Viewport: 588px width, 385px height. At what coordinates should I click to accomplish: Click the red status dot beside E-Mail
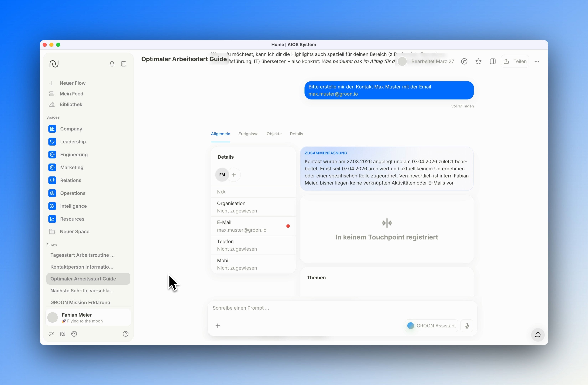click(288, 226)
